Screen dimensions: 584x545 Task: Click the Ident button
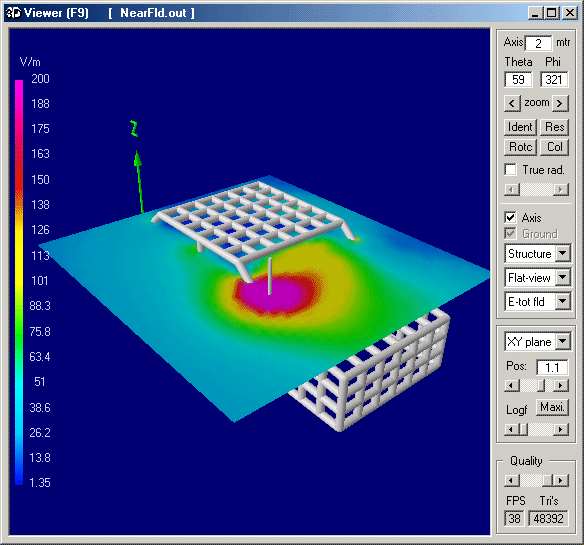tap(520, 127)
